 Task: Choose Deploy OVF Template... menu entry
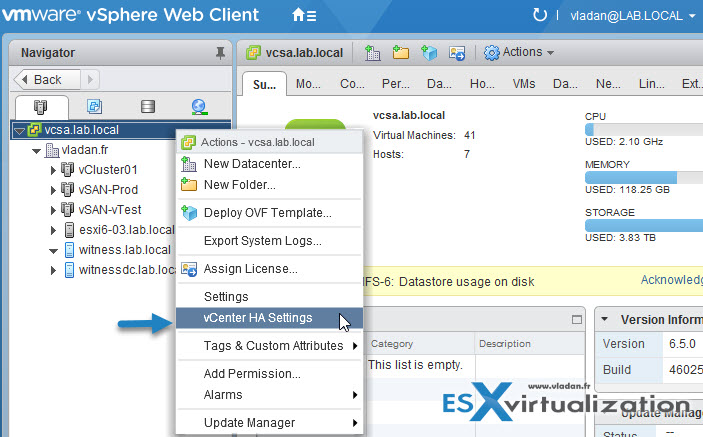click(269, 213)
